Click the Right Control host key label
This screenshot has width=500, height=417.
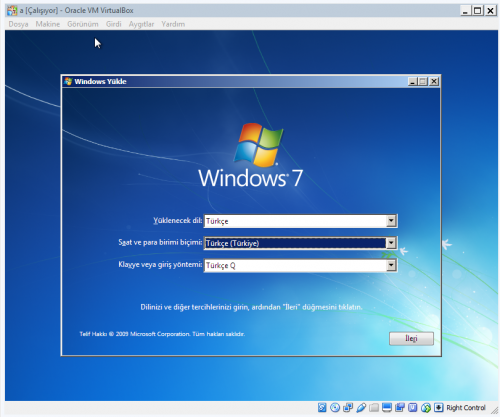[x=466, y=408]
